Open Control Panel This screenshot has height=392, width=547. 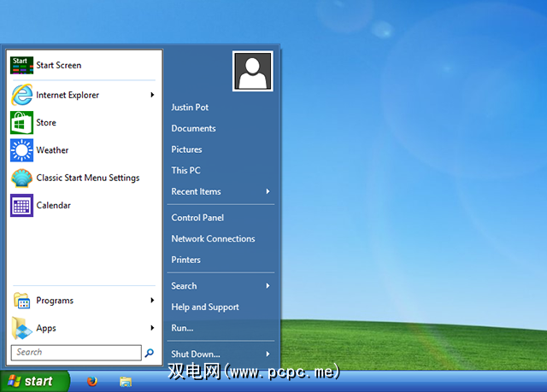coord(197,218)
